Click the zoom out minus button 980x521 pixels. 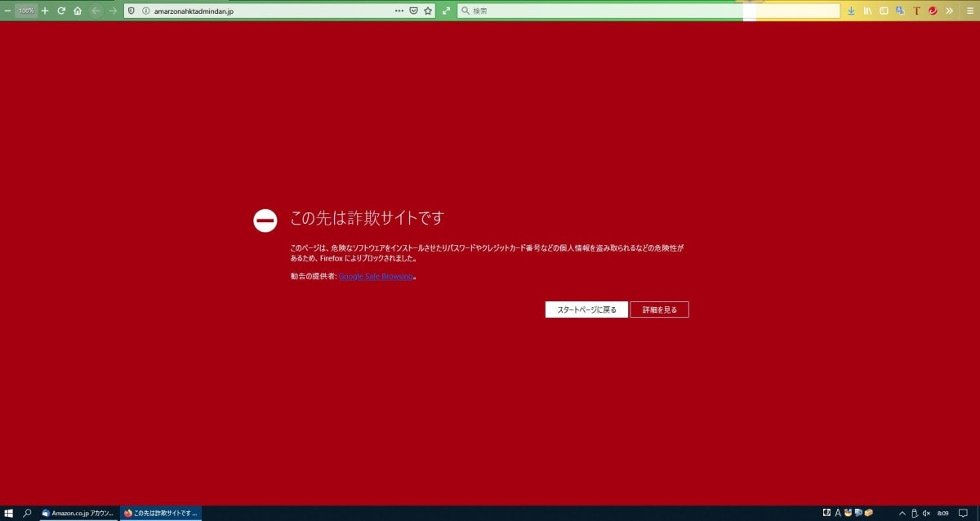pyautogui.click(x=7, y=11)
